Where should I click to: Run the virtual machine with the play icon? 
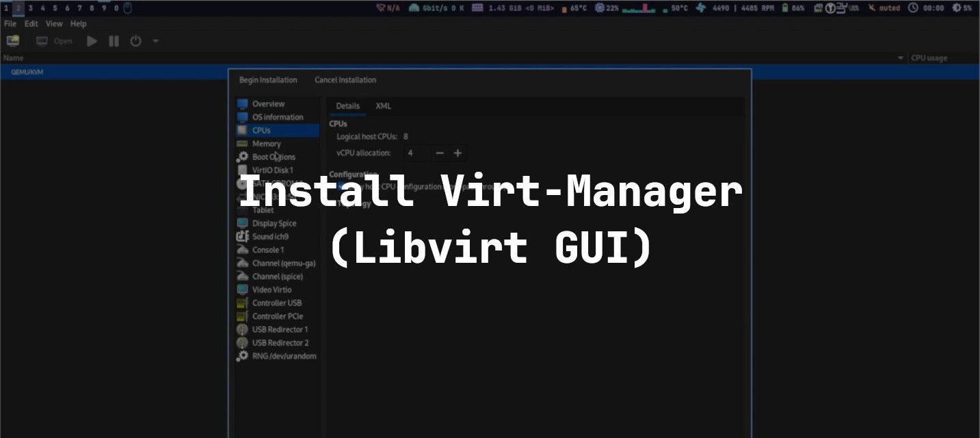coord(92,40)
